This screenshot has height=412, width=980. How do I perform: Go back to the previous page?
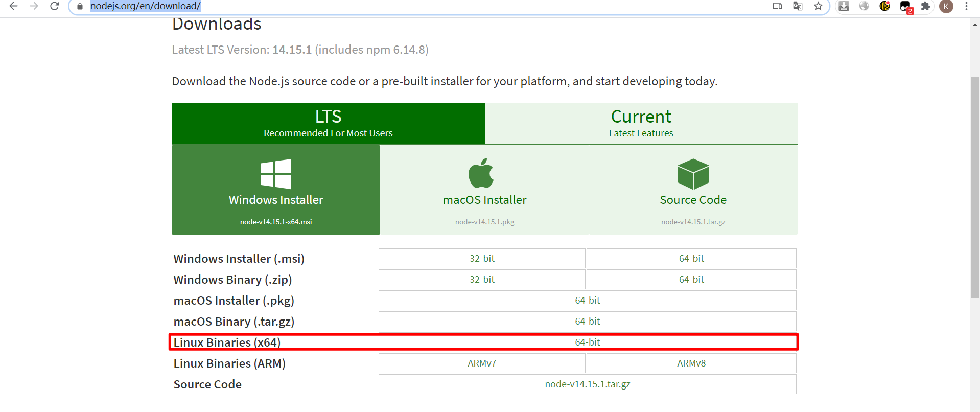14,6
